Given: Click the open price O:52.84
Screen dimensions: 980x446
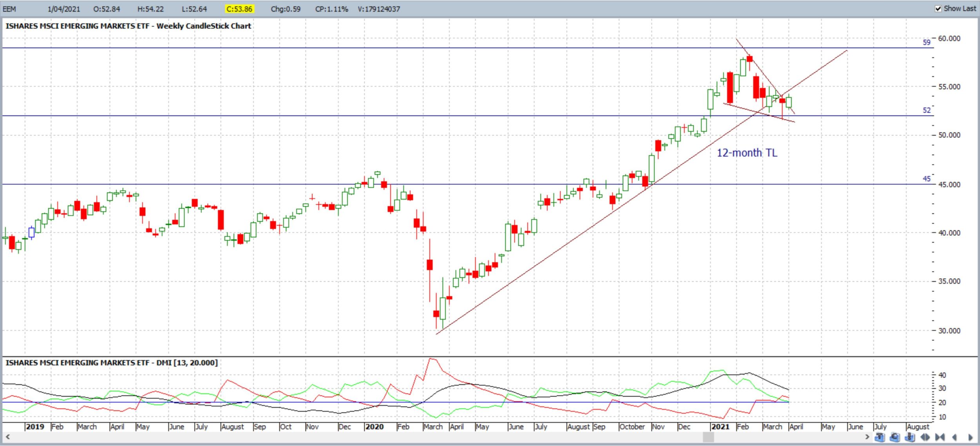Looking at the screenshot, I should point(107,9).
